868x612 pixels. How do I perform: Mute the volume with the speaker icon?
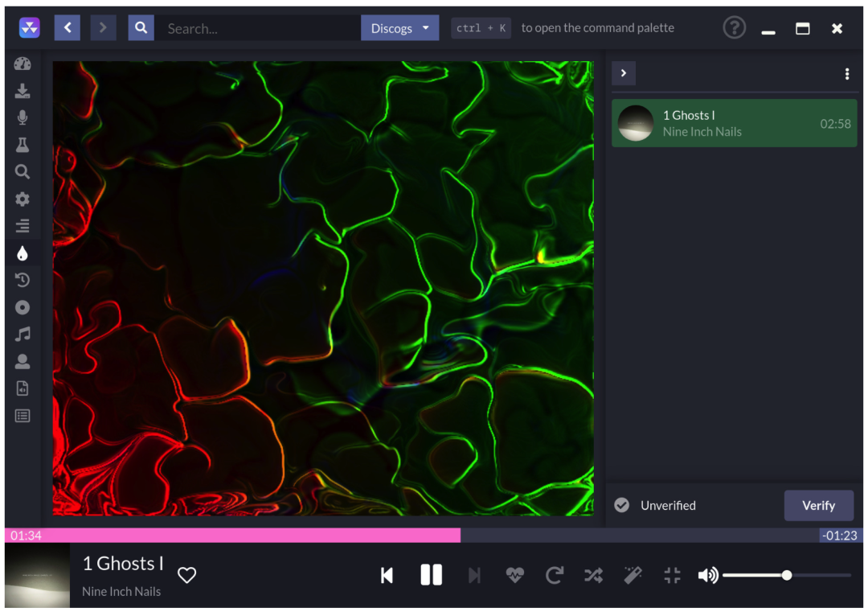point(708,576)
